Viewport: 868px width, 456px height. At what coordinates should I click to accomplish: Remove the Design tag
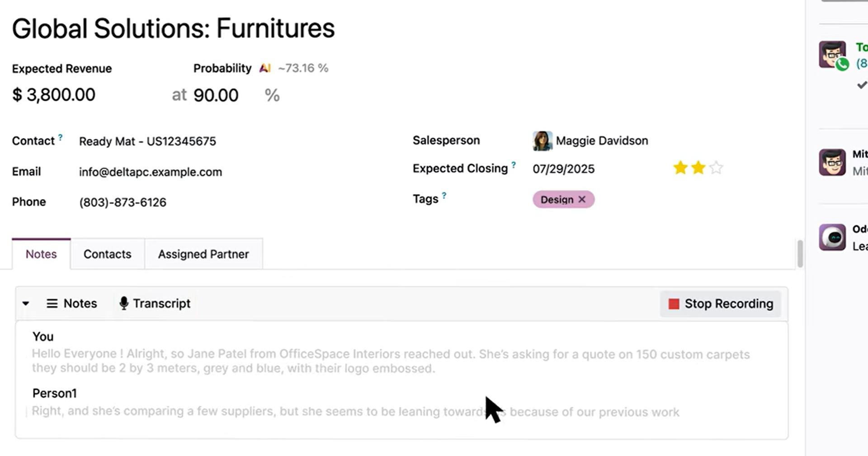[582, 199]
